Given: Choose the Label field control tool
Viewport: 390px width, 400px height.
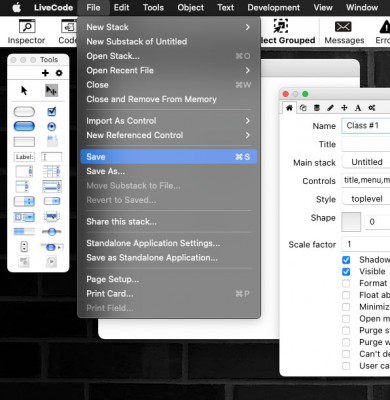Looking at the screenshot, I should click(x=24, y=157).
